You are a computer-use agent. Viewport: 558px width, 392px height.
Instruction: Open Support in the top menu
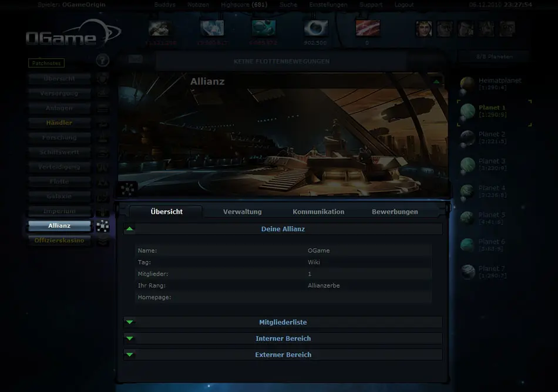[371, 5]
